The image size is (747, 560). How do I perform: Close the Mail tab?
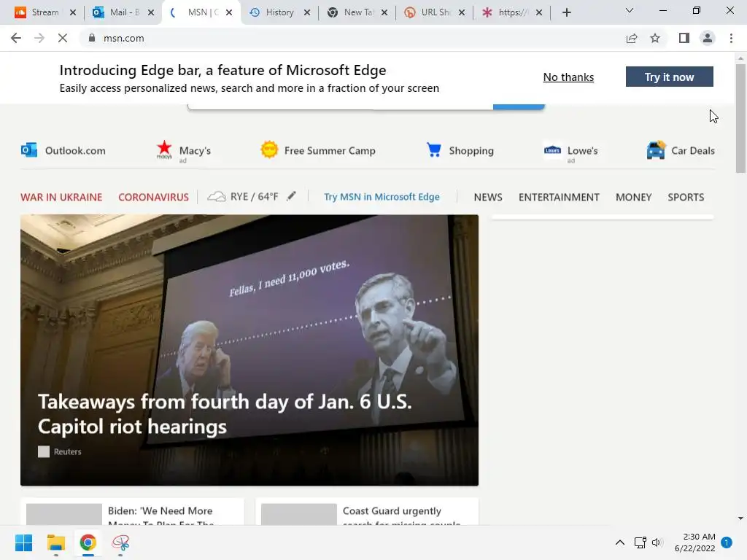pyautogui.click(x=151, y=12)
